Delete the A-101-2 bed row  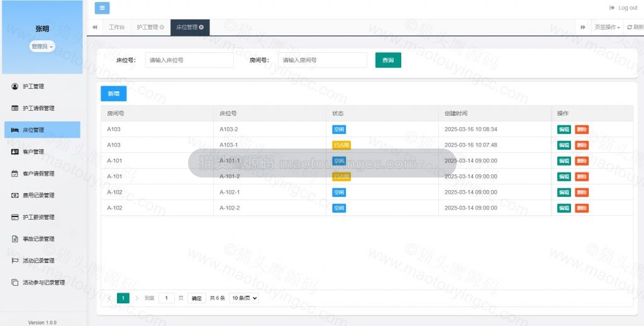[x=582, y=177]
